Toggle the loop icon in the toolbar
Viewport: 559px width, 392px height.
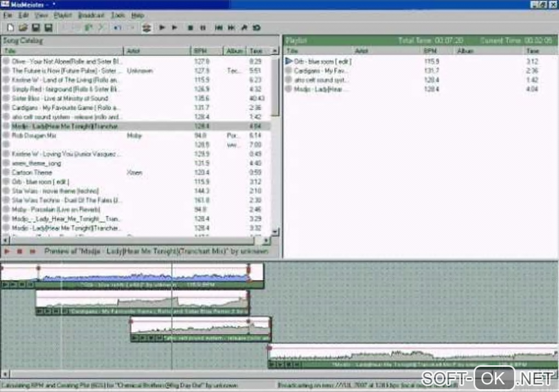pyautogui.click(x=256, y=28)
